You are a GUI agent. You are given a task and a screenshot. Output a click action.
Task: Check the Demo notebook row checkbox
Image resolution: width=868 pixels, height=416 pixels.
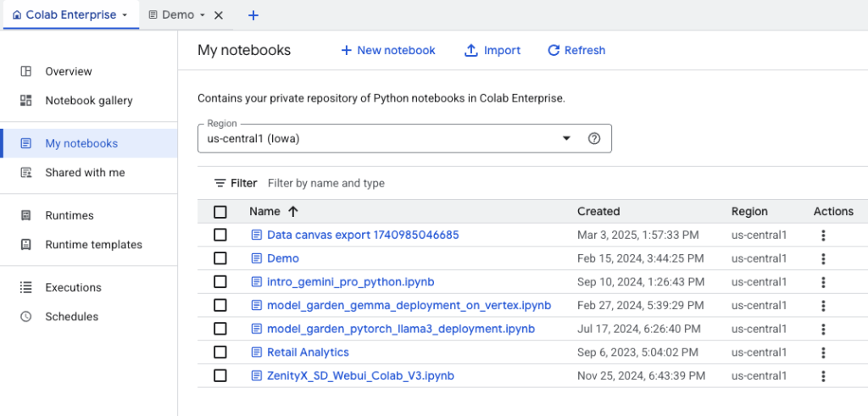coord(220,258)
